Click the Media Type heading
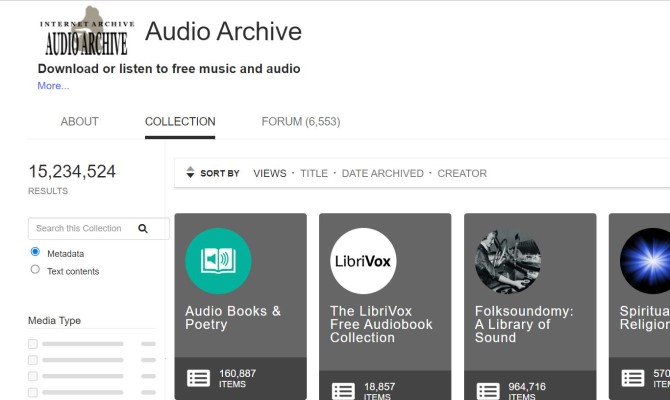 54,321
